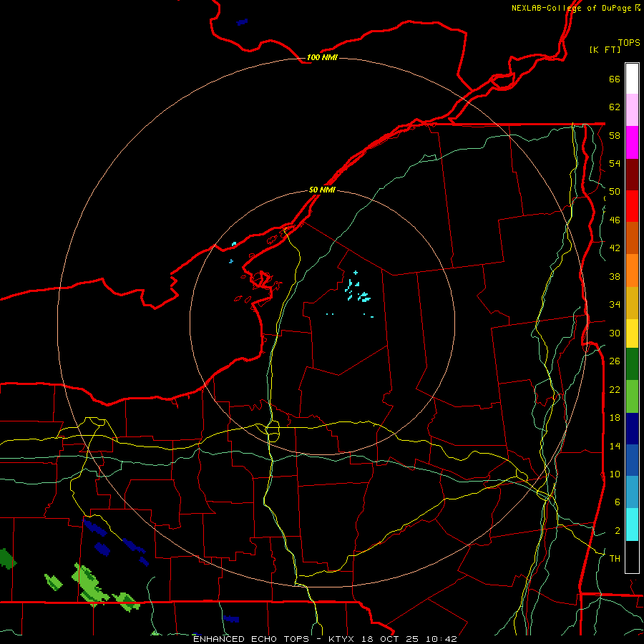The height and width of the screenshot is (644, 644).
Task: Click the dark green echo at left edge
Action: [x=7, y=559]
